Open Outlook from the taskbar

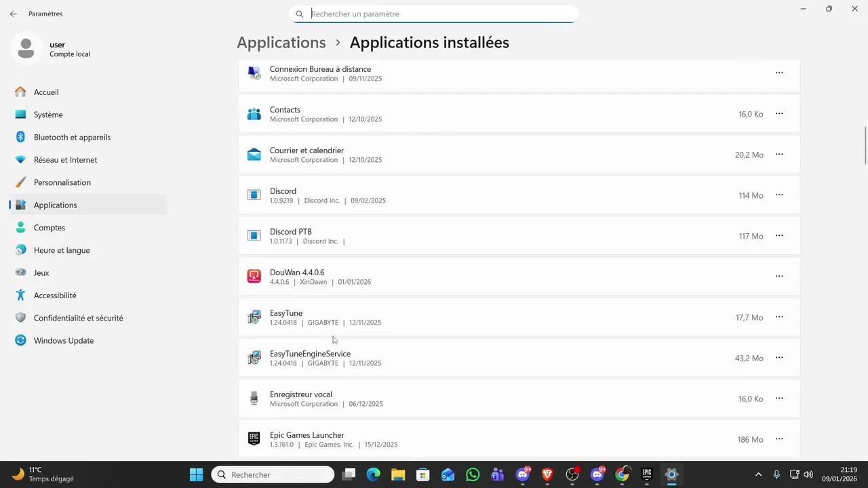tap(448, 474)
